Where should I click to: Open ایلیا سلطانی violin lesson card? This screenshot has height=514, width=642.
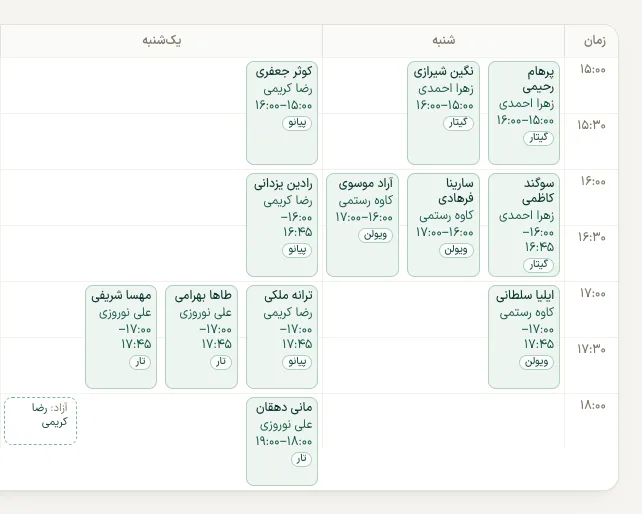tap(524, 337)
